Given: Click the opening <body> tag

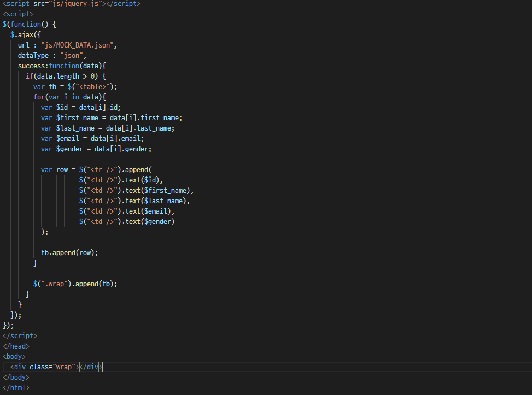Looking at the screenshot, I should click(x=14, y=357).
